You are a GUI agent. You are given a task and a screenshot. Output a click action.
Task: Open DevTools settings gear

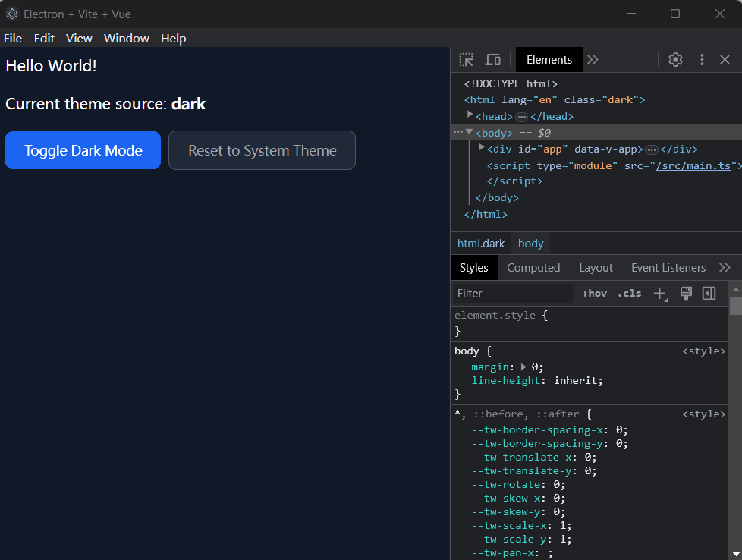pyautogui.click(x=675, y=60)
